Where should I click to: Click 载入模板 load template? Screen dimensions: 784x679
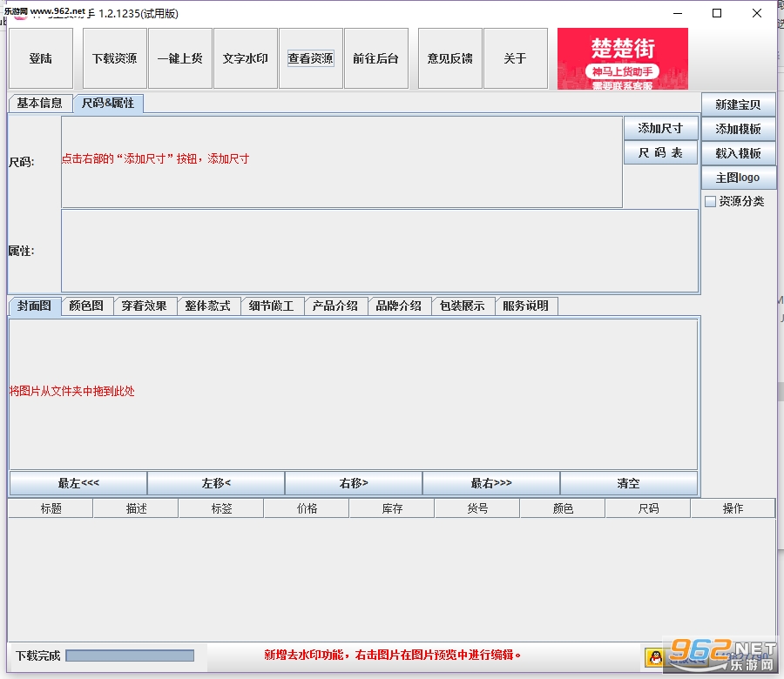click(738, 153)
